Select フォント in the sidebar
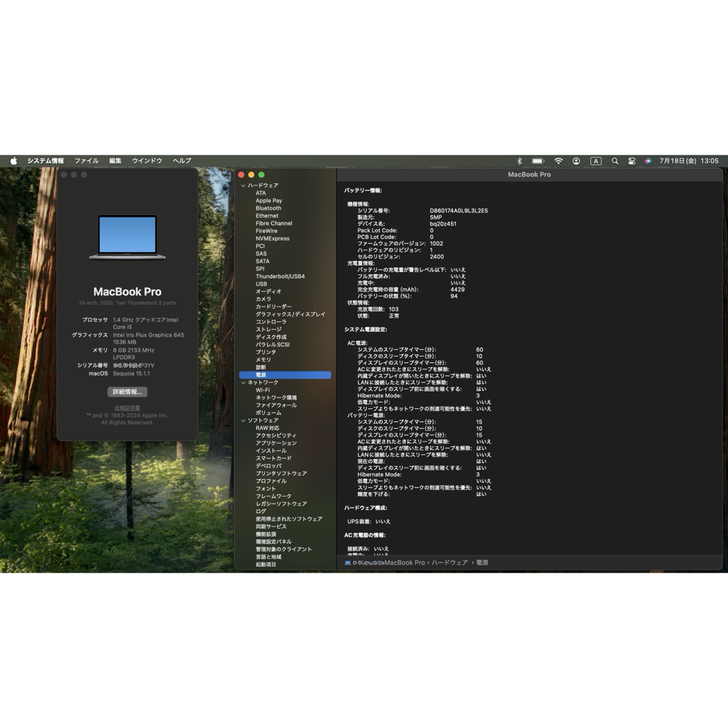Viewport: 728px width, 728px height. 266,489
